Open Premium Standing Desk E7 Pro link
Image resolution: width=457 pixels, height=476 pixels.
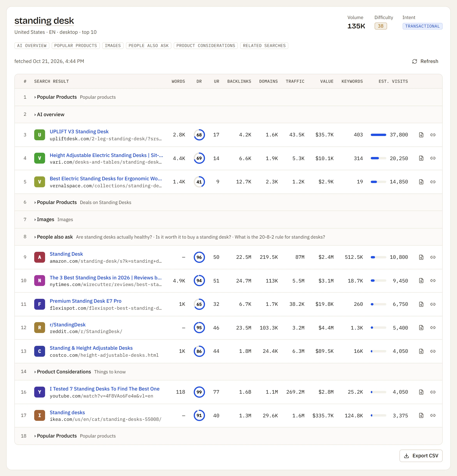[85, 301]
